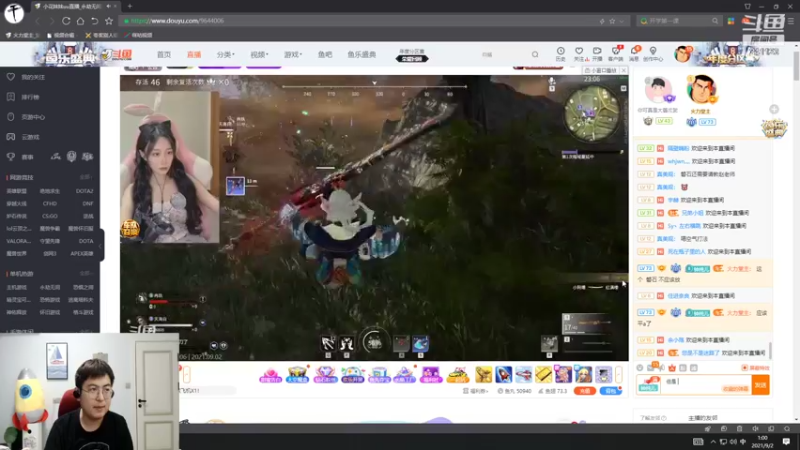
Task: Open the DOTA2 category link
Action: tap(84, 191)
